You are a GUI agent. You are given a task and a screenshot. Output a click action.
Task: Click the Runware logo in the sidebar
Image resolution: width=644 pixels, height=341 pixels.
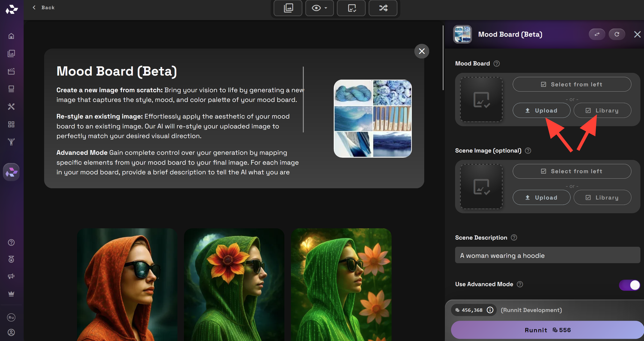click(x=11, y=172)
